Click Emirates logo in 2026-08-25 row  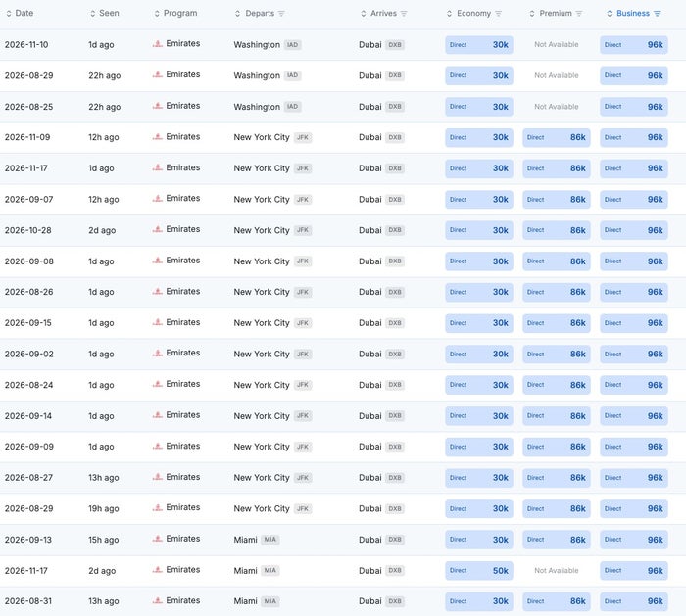pos(158,106)
